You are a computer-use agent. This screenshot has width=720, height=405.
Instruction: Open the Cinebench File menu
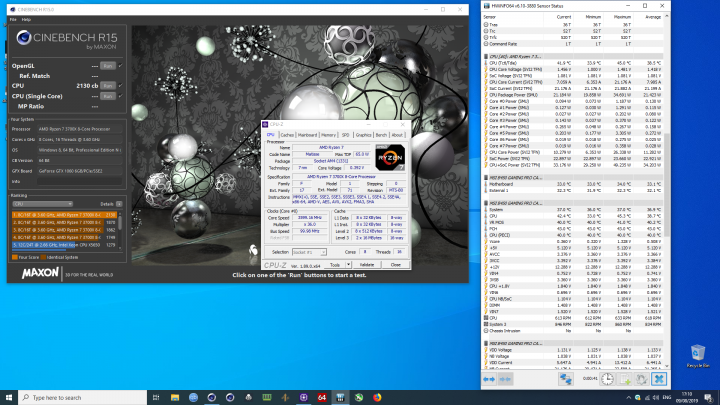click(13, 20)
